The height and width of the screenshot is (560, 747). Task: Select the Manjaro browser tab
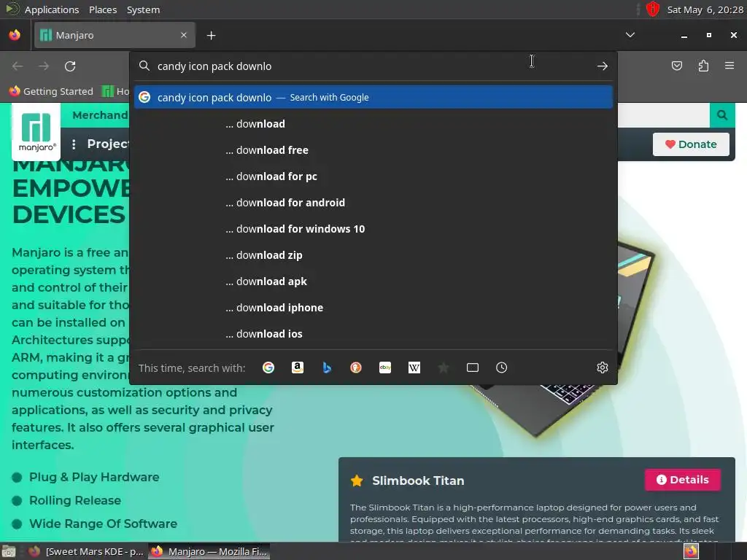pyautogui.click(x=115, y=35)
